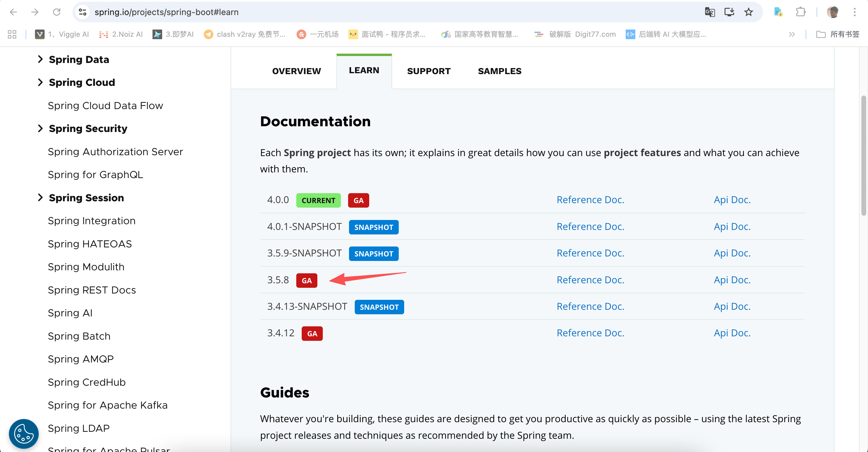Open Api Doc. for version 4.0.0
The height and width of the screenshot is (452, 868).
(x=732, y=200)
